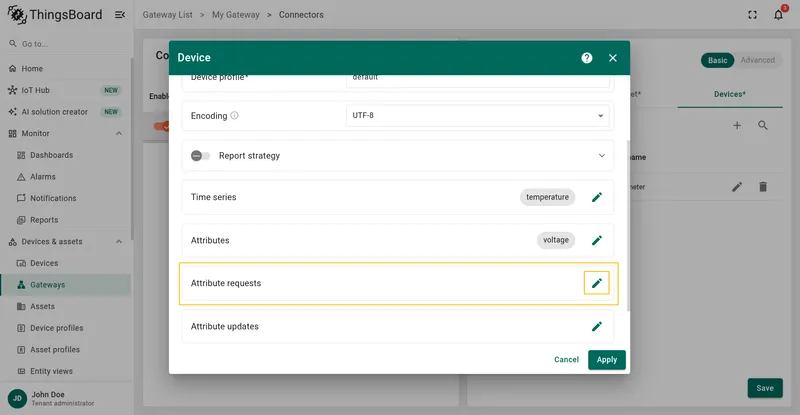Image resolution: width=800 pixels, height=415 pixels.
Task: Click Go to... search field
Action: [x=65, y=44]
